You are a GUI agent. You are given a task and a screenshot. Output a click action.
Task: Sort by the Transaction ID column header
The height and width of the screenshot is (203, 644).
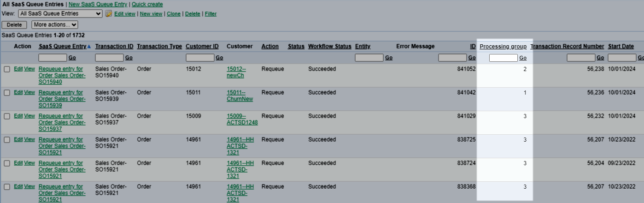[x=114, y=47]
